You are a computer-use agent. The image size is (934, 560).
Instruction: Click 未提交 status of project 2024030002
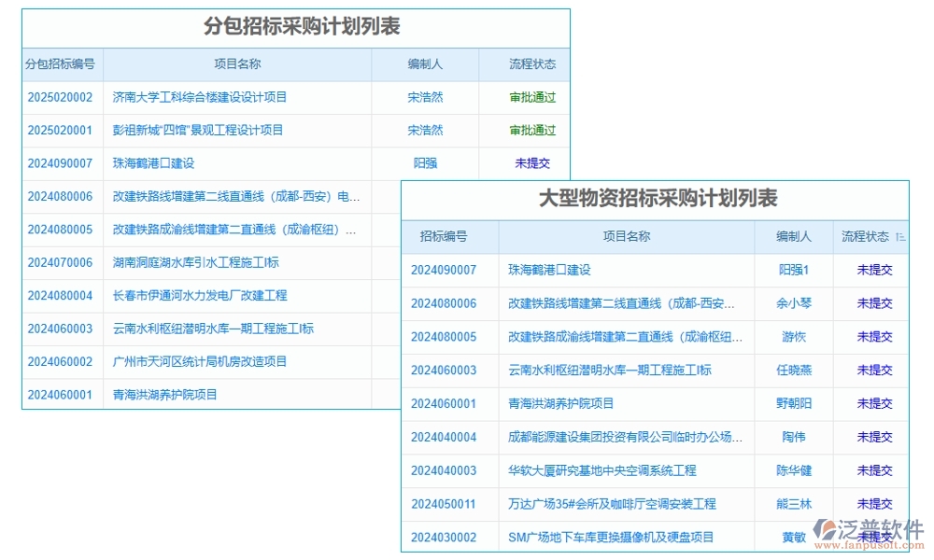pyautogui.click(x=870, y=537)
